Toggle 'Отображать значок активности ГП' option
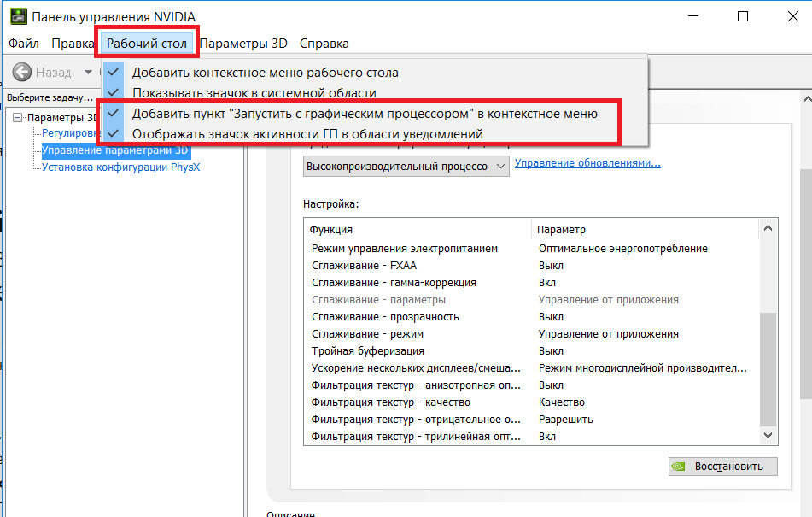Viewport: 812px width, 517px height. (x=375, y=134)
